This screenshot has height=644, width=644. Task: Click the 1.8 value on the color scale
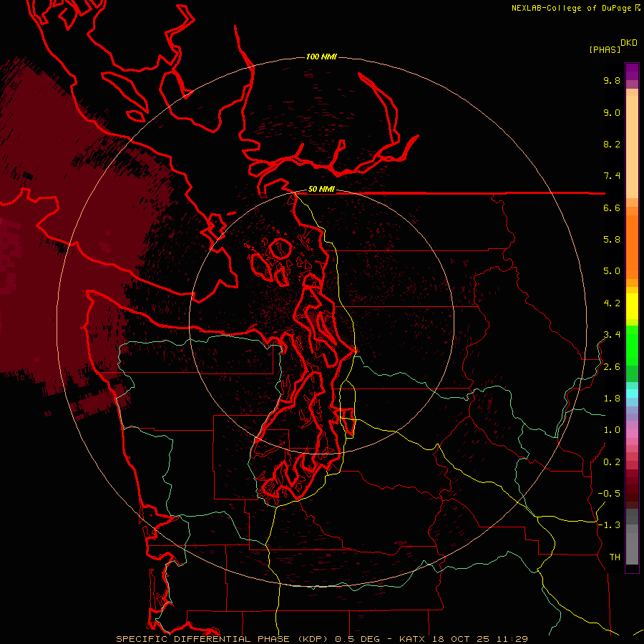[612, 399]
